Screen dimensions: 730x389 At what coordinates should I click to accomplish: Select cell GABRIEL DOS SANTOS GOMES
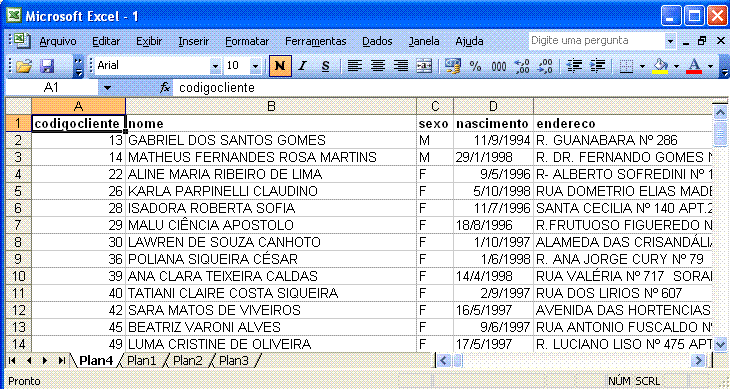pos(271,141)
